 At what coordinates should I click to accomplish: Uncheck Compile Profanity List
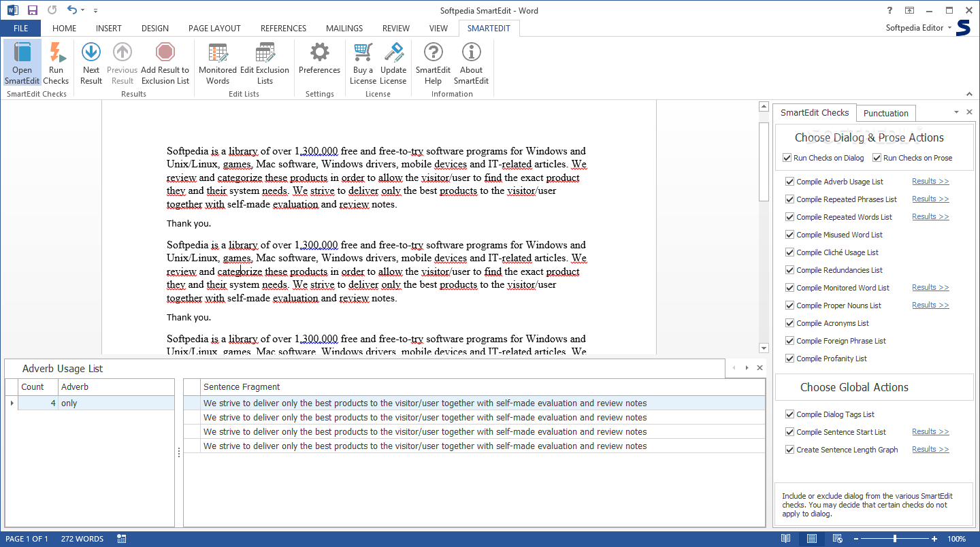point(789,359)
